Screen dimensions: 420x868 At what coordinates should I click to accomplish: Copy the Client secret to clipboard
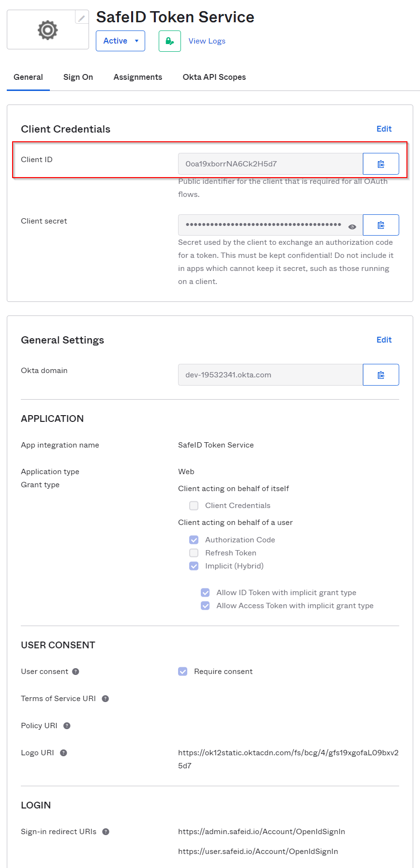[381, 225]
